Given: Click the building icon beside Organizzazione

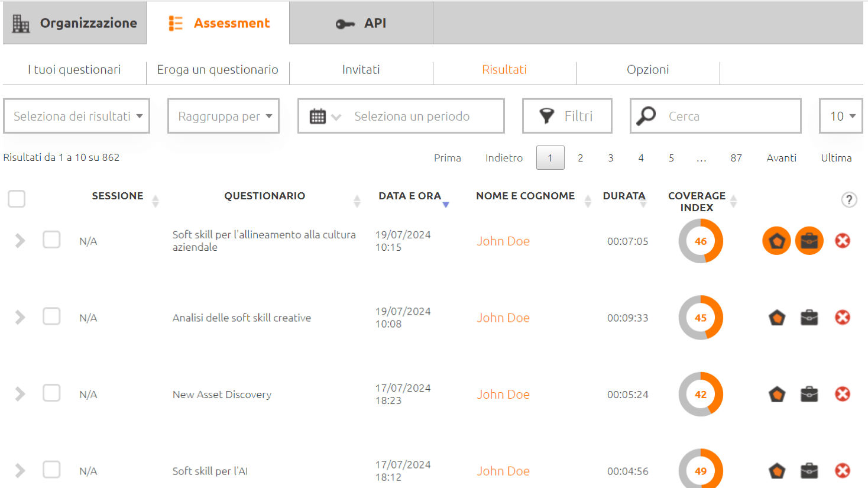Looking at the screenshot, I should click(21, 23).
